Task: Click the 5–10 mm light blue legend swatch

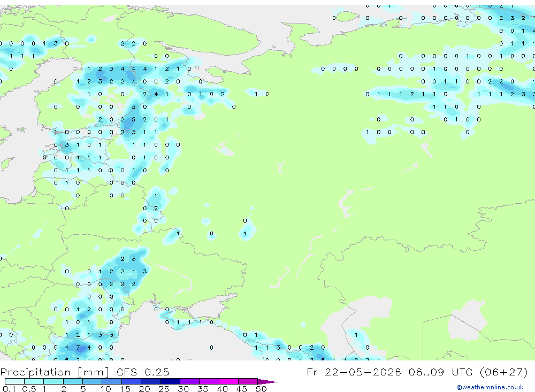Action: click(x=93, y=381)
